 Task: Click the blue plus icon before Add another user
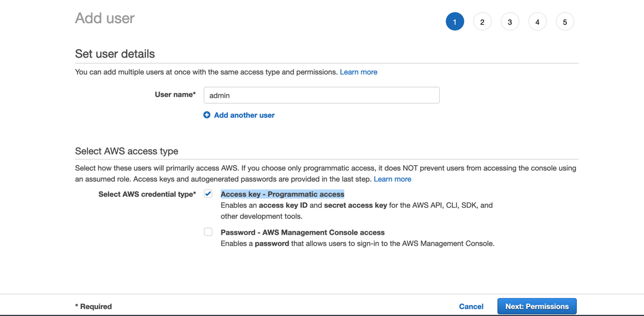pyautogui.click(x=206, y=115)
